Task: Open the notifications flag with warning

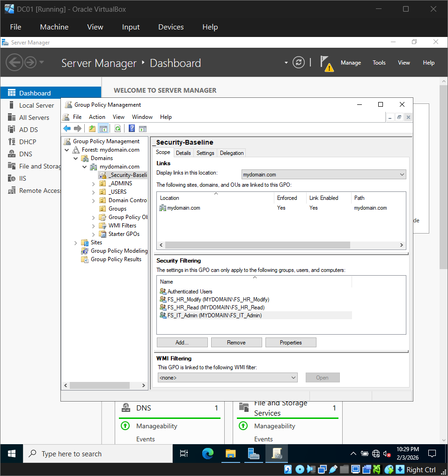Action: click(x=326, y=64)
